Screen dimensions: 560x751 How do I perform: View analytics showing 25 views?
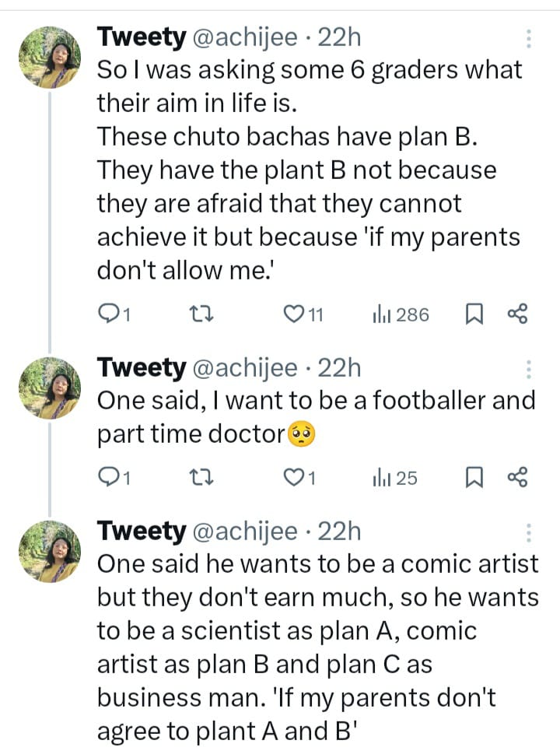(395, 478)
